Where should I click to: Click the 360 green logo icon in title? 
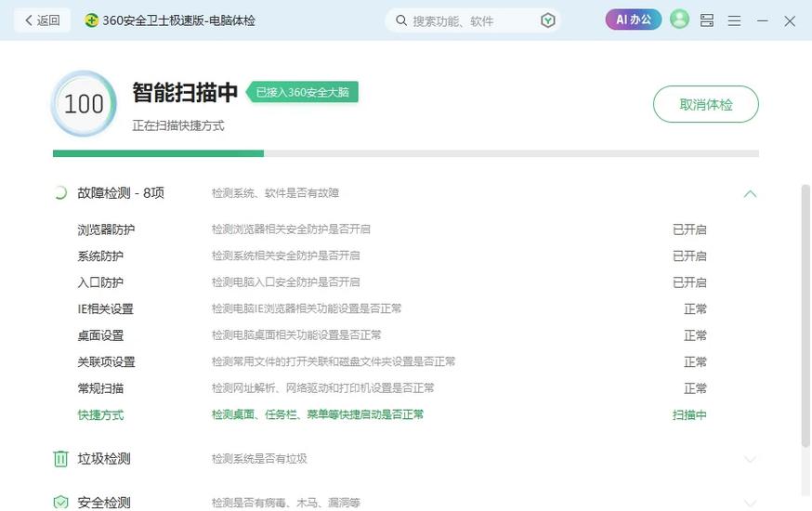click(x=92, y=20)
